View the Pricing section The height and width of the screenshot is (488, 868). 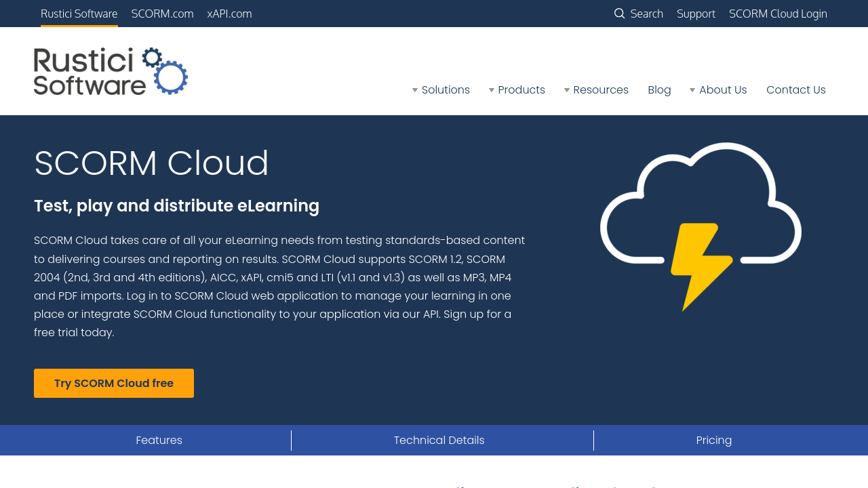click(713, 441)
